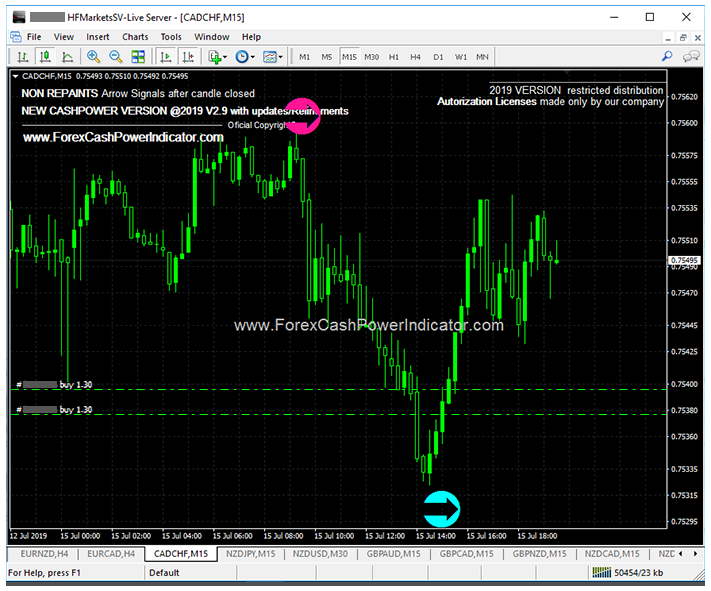Open Templates dropdown arrow

pyautogui.click(x=280, y=57)
